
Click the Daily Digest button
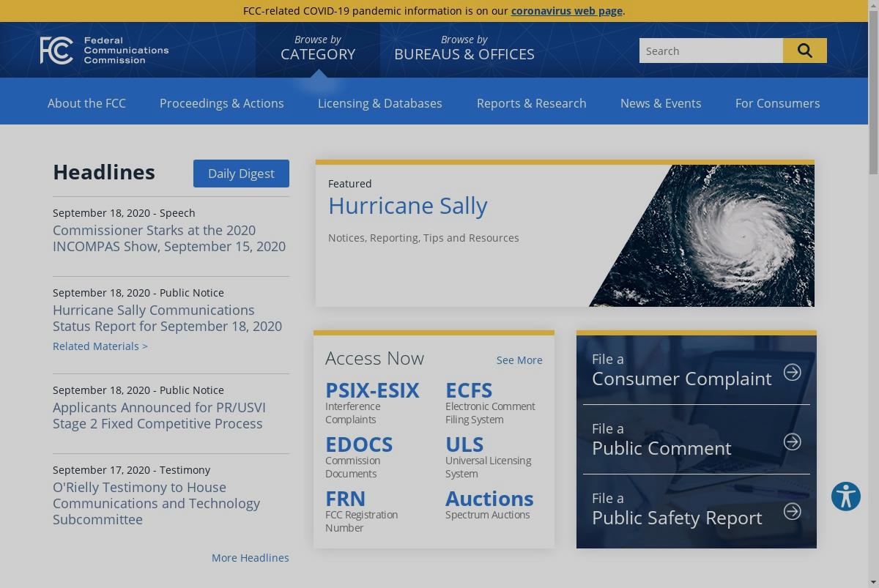(241, 174)
